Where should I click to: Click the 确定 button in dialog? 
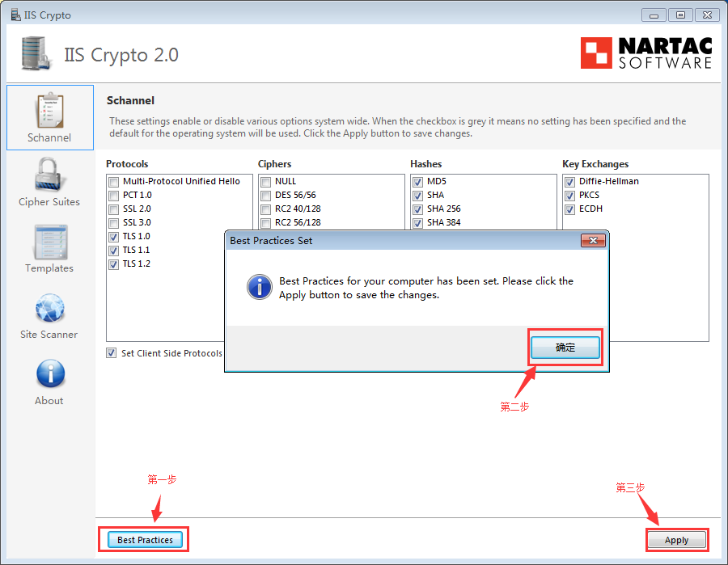point(565,348)
